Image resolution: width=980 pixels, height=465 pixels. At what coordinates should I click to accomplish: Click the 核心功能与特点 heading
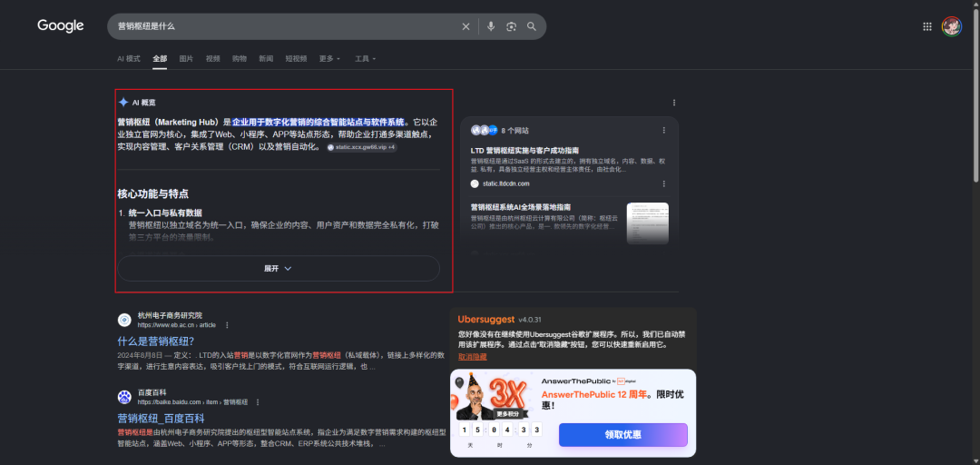click(153, 194)
